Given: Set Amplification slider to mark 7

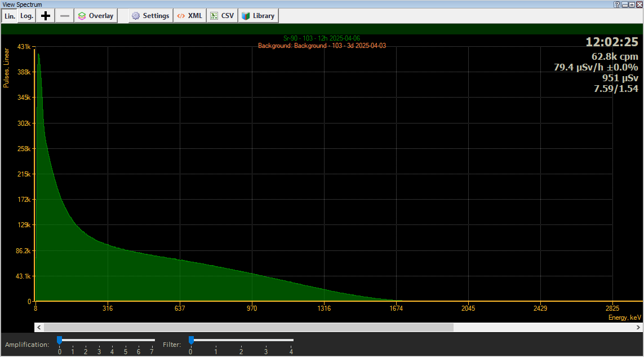Looking at the screenshot, I should point(152,341).
